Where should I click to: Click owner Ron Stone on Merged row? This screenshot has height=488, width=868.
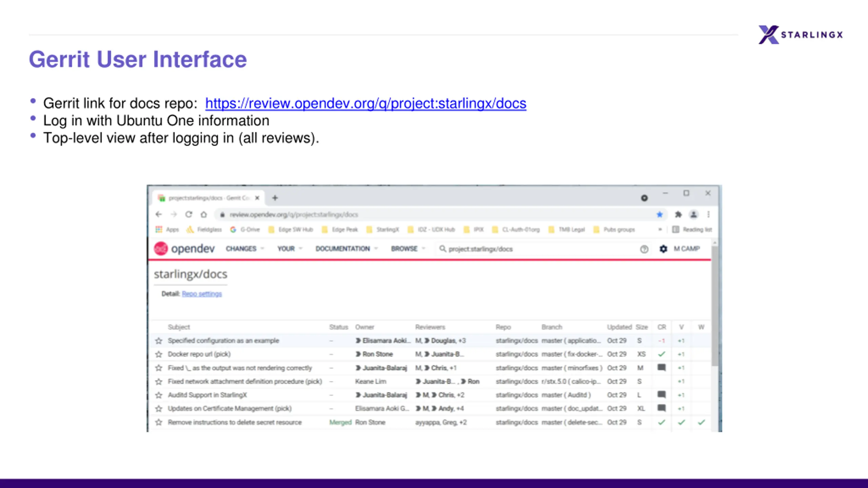click(x=370, y=422)
